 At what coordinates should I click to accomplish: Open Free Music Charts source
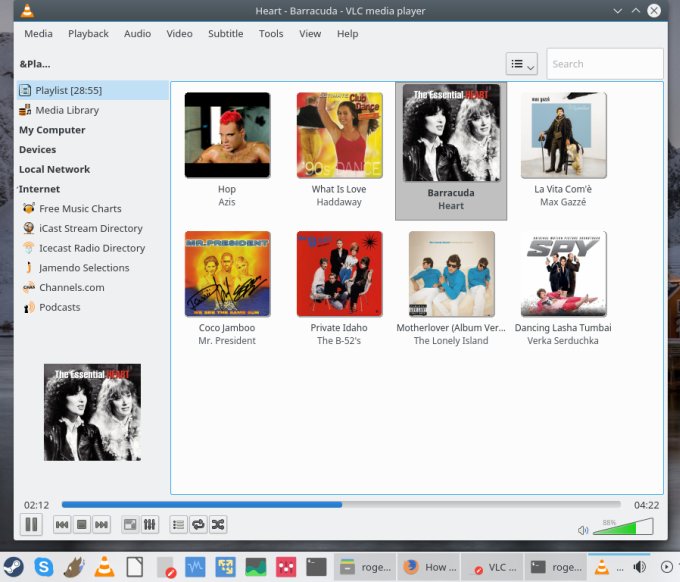pos(80,208)
